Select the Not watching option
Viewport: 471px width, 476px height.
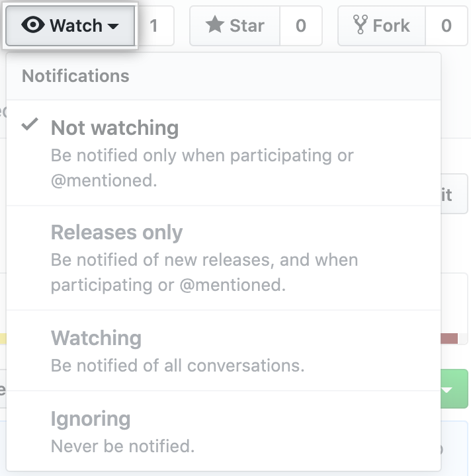224,153
